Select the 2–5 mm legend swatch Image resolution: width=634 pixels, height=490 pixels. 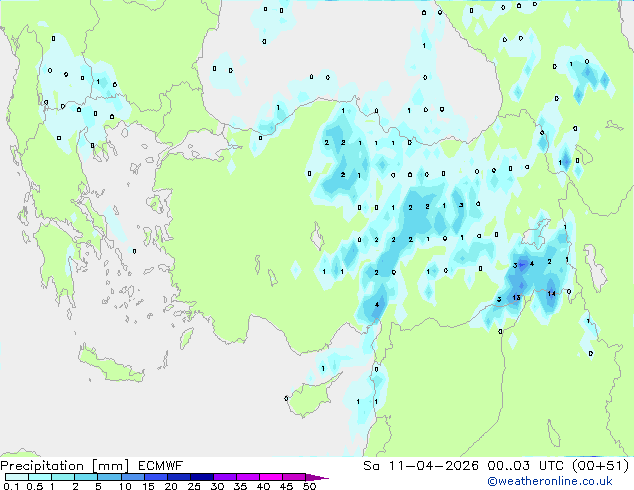tap(86, 477)
